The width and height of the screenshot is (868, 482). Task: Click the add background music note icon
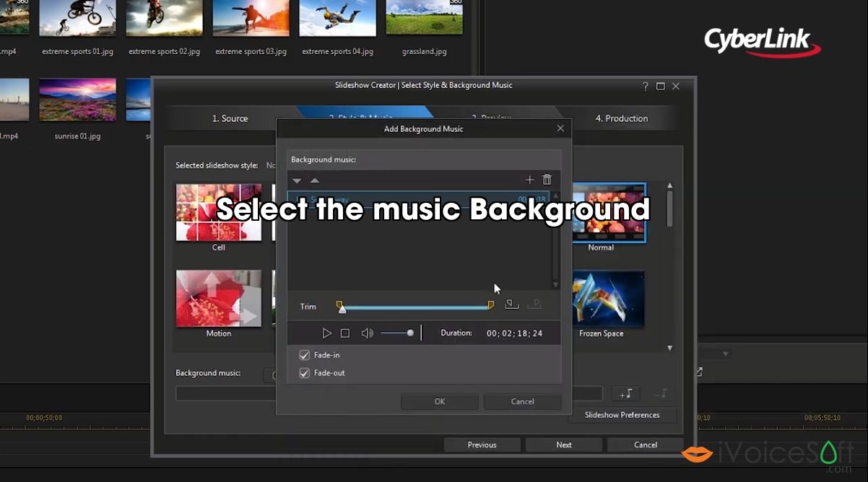pyautogui.click(x=625, y=393)
